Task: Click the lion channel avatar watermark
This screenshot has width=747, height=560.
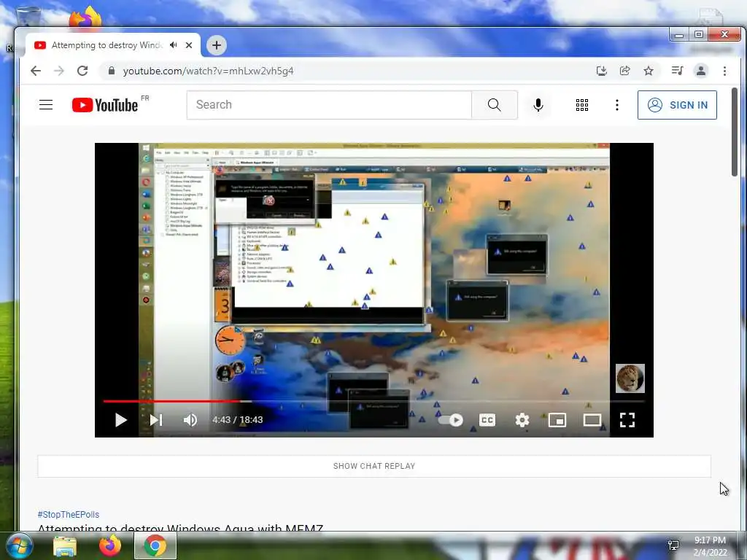Action: (630, 378)
